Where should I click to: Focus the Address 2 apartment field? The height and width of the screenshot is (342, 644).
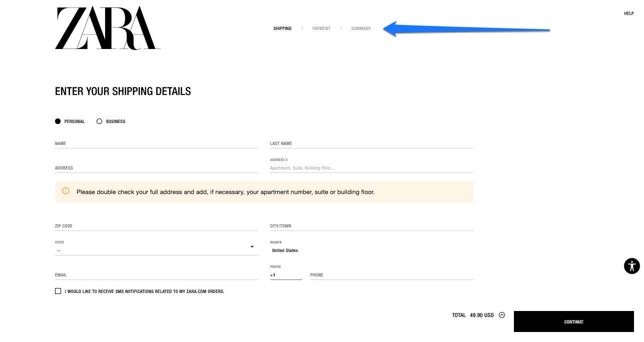coord(372,168)
